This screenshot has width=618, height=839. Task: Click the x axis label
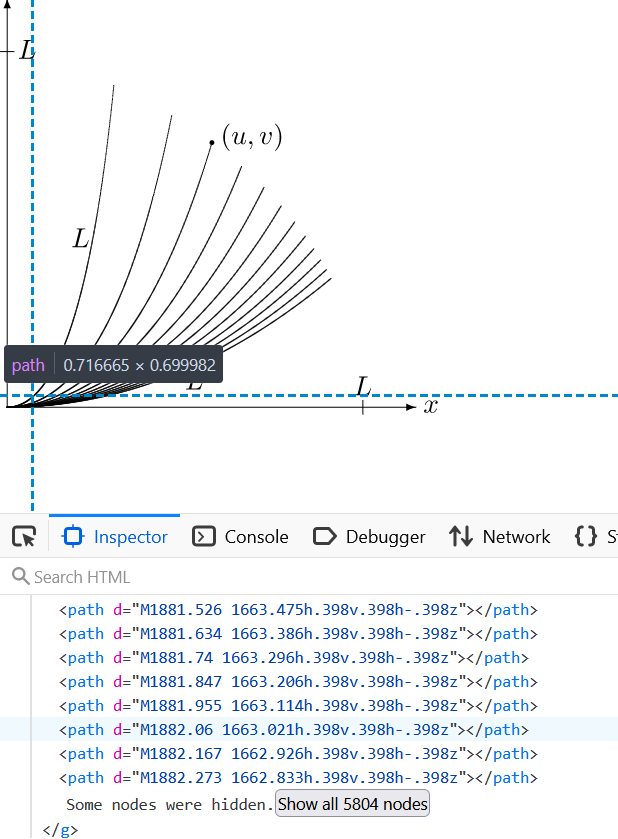coord(431,407)
